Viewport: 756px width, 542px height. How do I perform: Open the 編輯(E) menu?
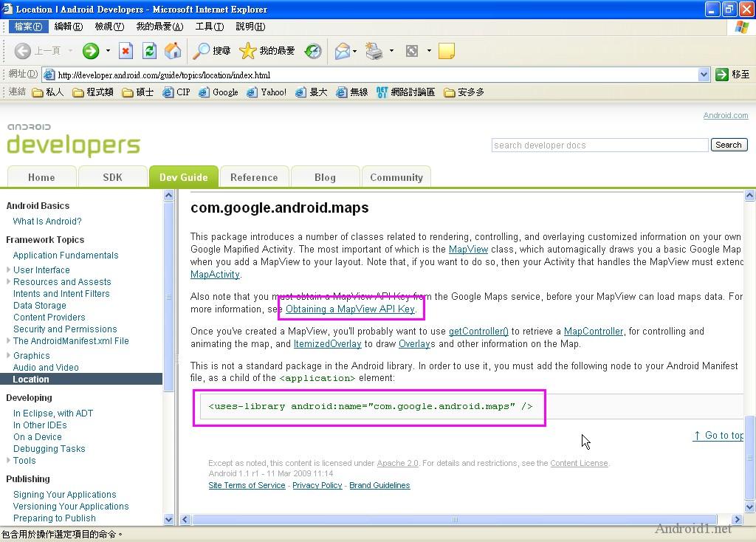pyautogui.click(x=69, y=27)
